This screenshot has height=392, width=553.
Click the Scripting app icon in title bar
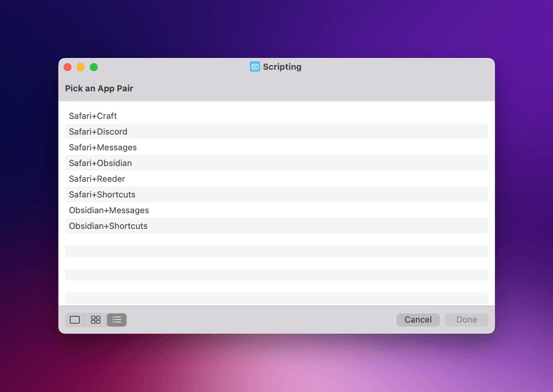pos(255,67)
